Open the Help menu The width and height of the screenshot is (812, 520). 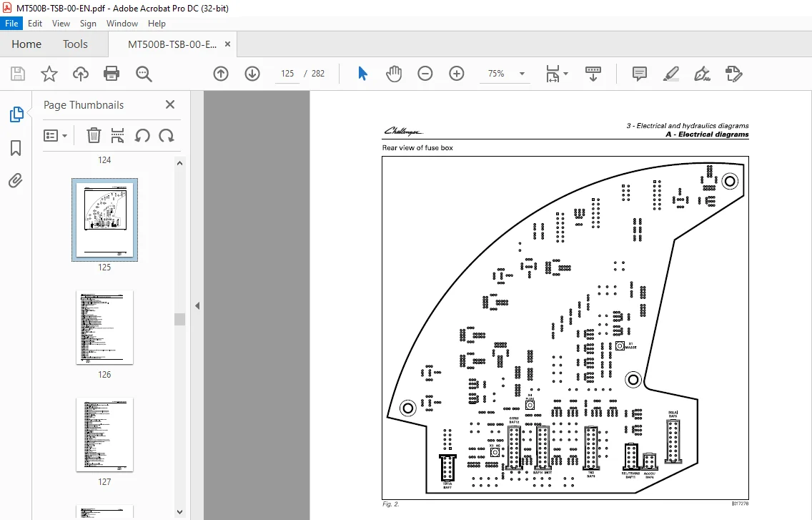coord(157,24)
